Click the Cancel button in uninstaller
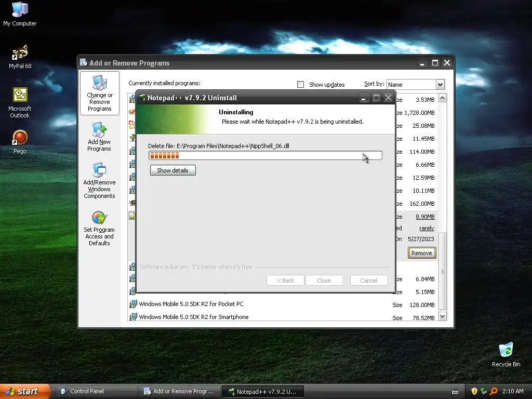The width and height of the screenshot is (532, 399). click(x=369, y=281)
